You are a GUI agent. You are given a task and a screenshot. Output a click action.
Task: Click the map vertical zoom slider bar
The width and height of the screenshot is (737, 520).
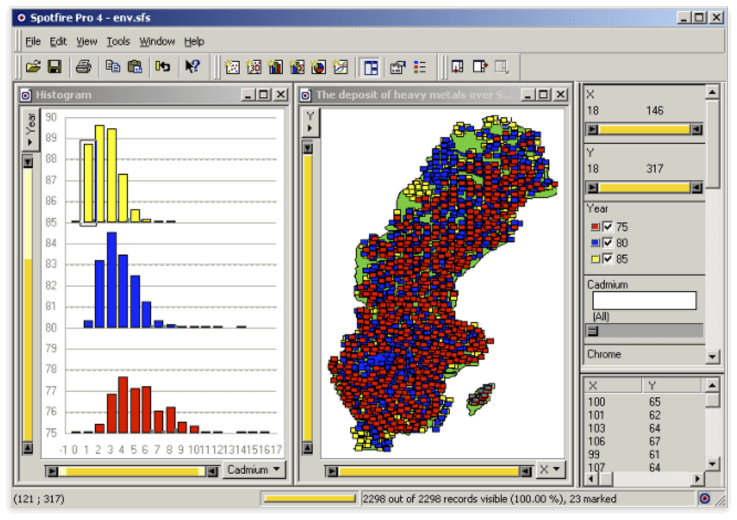[x=308, y=298]
